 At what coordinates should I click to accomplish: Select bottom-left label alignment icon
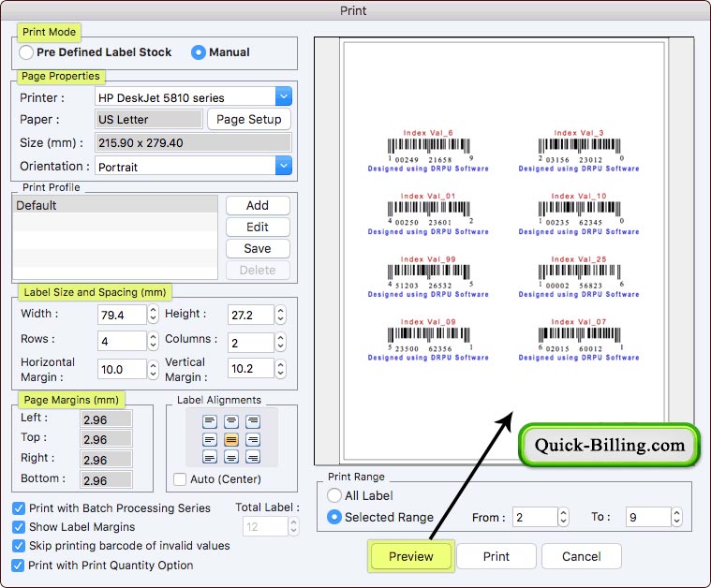(210, 457)
